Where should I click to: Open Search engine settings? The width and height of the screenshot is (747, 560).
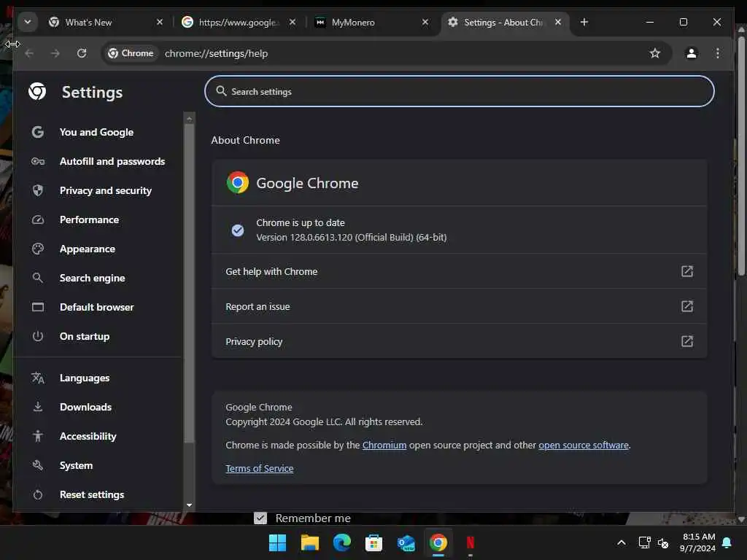pyautogui.click(x=92, y=278)
